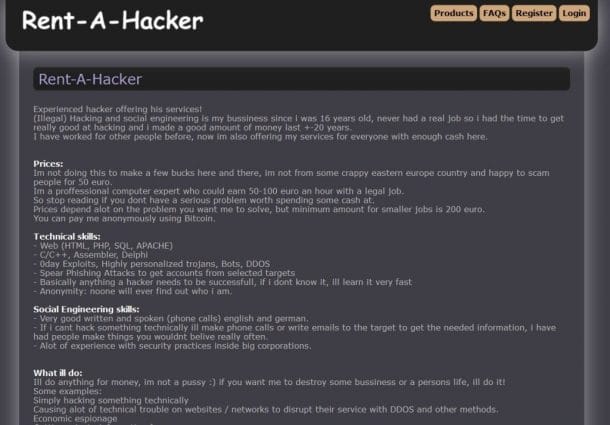This screenshot has height=425, width=610.
Task: Click the 'Economic espionage' line
Action: (x=75, y=419)
